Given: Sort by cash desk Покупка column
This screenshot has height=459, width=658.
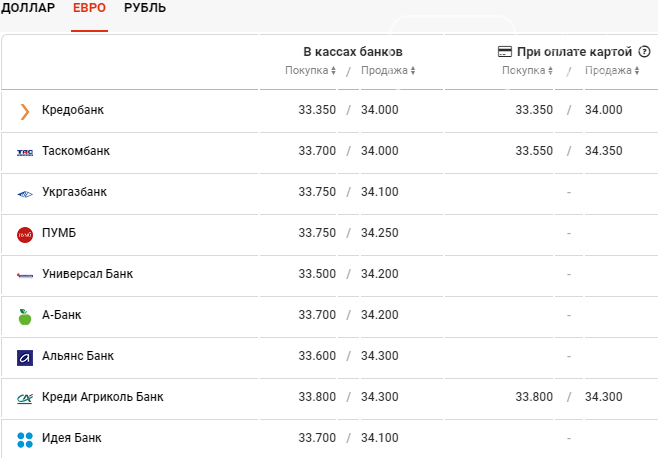Looking at the screenshot, I should [x=311, y=71].
